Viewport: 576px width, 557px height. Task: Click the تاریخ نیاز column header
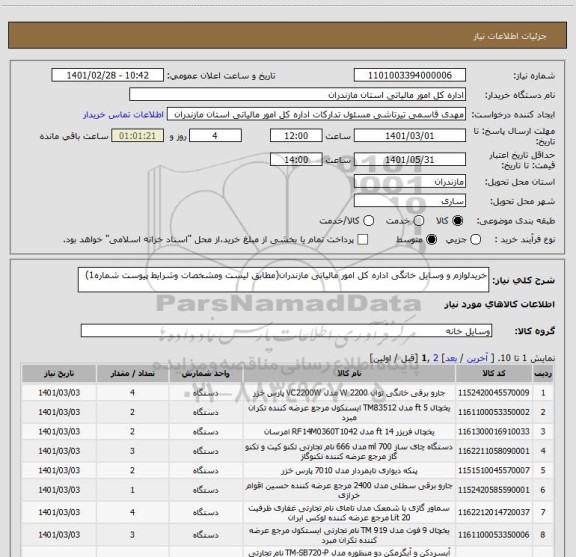59,373
